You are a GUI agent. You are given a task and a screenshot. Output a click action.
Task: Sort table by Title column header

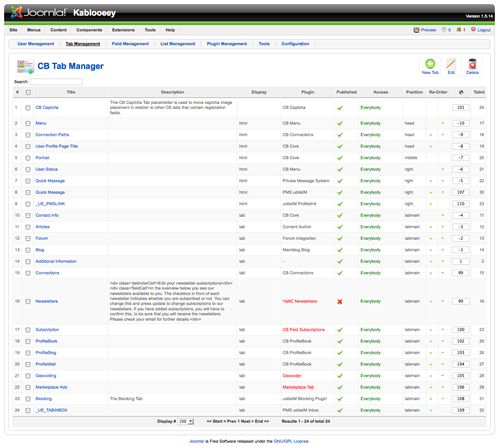71,92
